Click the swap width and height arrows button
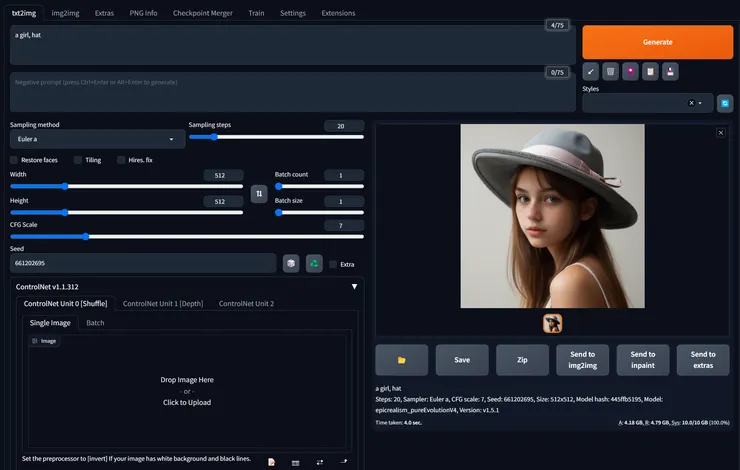 pyautogui.click(x=259, y=193)
